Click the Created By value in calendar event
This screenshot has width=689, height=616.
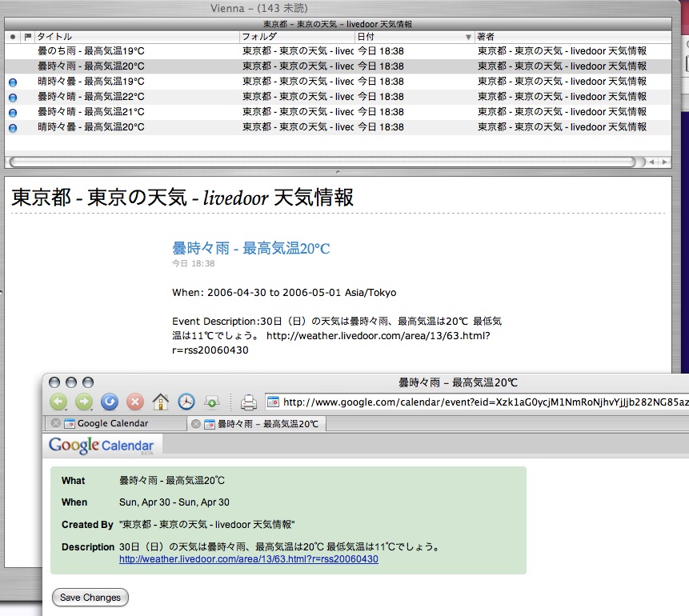[207, 524]
